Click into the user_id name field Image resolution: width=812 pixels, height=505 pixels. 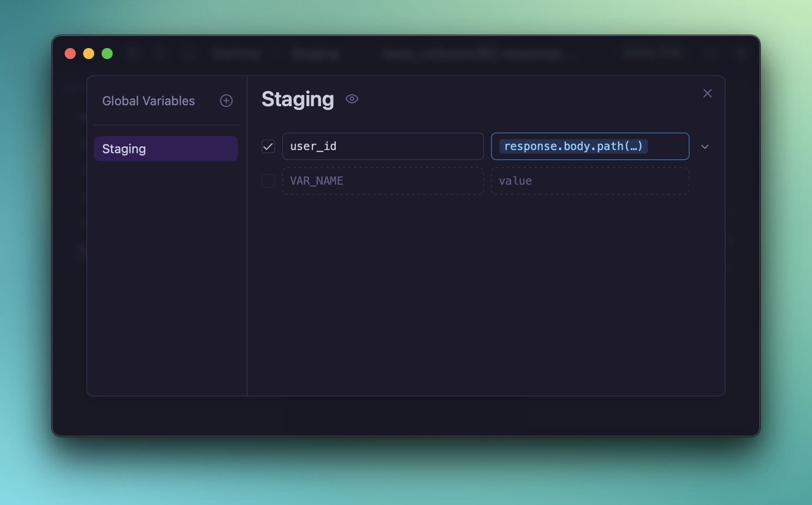382,146
